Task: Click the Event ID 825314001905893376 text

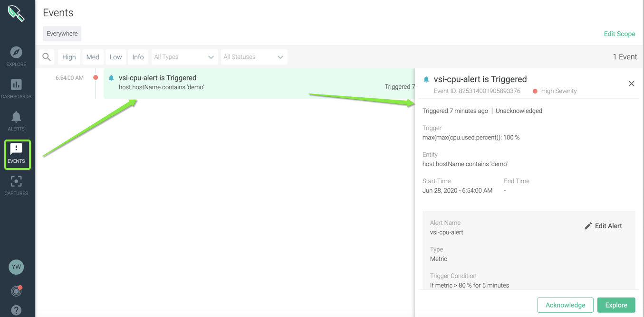Action: point(477,91)
